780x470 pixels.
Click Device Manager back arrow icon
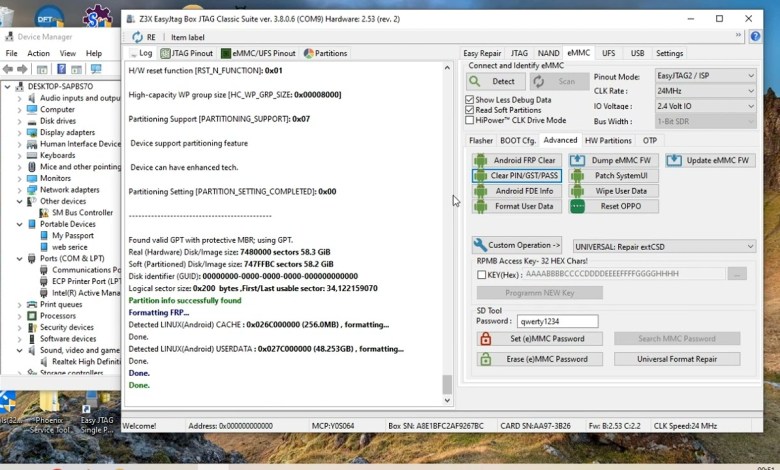pyautogui.click(x=8, y=69)
